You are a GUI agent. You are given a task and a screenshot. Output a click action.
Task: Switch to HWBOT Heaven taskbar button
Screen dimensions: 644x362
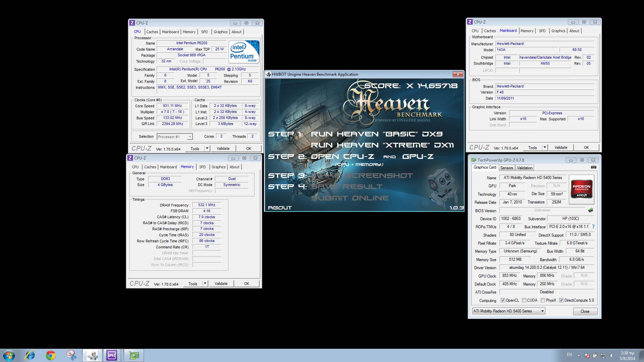pyautogui.click(x=92, y=355)
